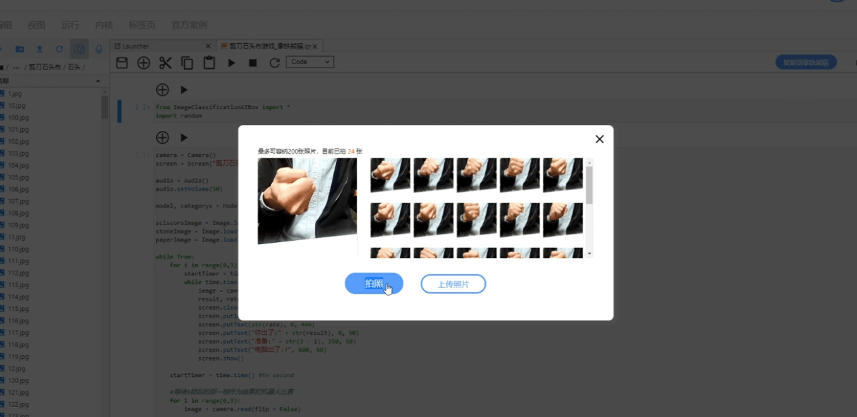The image size is (857, 417).
Task: Open the 内核 menu
Action: point(104,25)
